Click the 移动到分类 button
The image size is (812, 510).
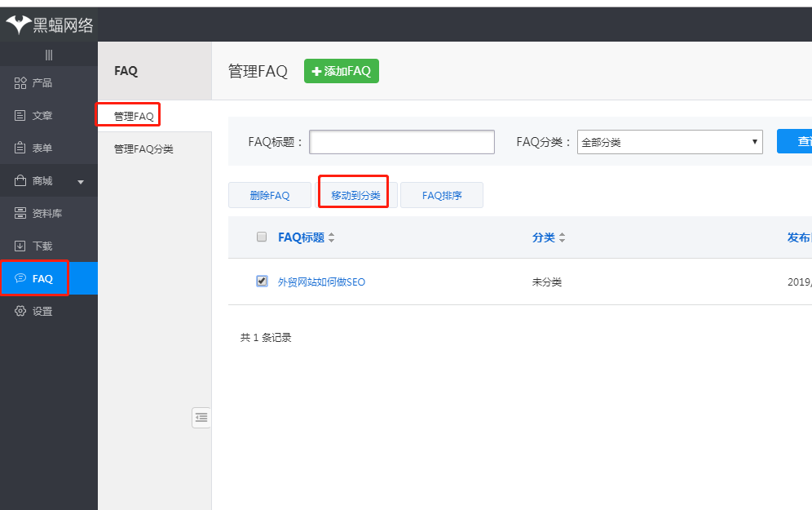(355, 196)
